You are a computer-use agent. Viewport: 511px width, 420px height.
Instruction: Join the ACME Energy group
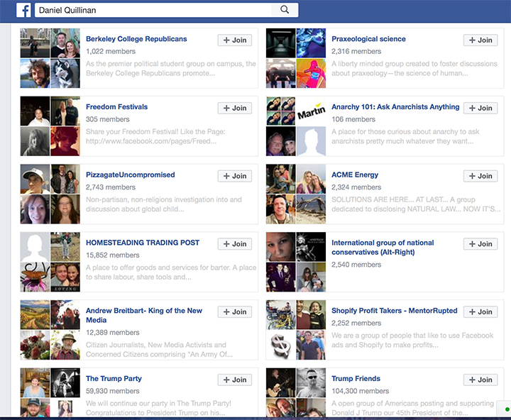(480, 176)
